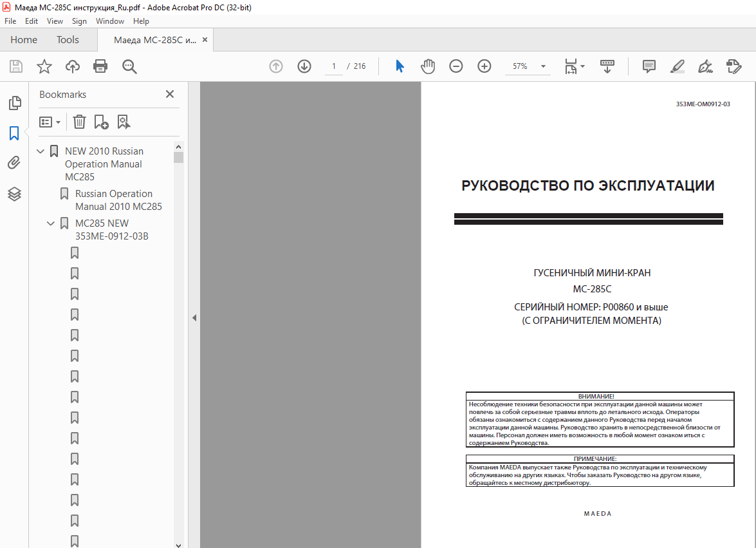756x548 pixels.
Task: Activate the selection arrow tool
Action: tap(400, 66)
